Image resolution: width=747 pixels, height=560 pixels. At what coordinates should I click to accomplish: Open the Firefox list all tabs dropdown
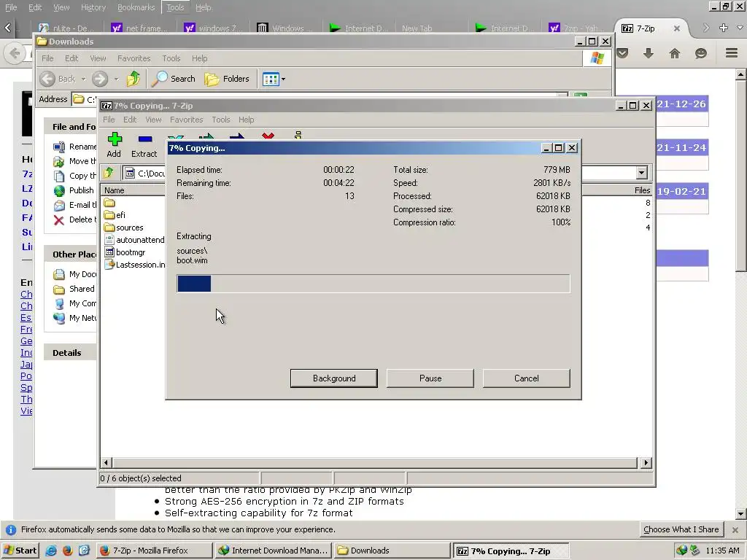(x=740, y=28)
